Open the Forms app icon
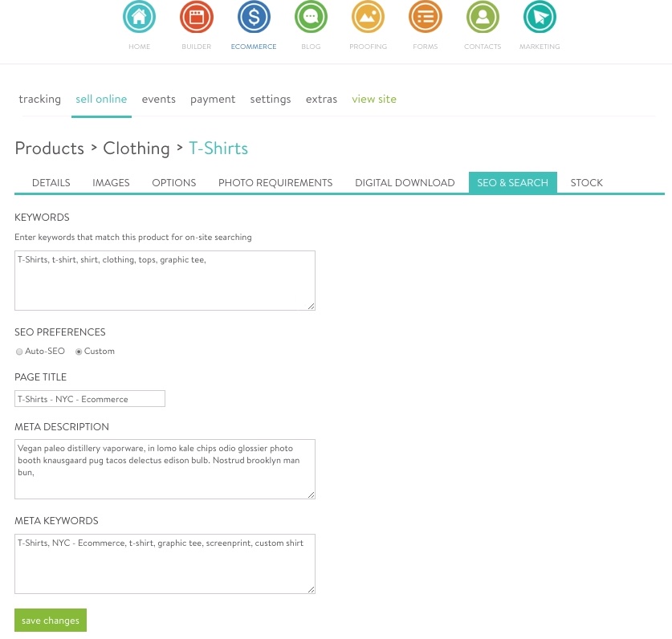The image size is (672, 639). point(425,16)
